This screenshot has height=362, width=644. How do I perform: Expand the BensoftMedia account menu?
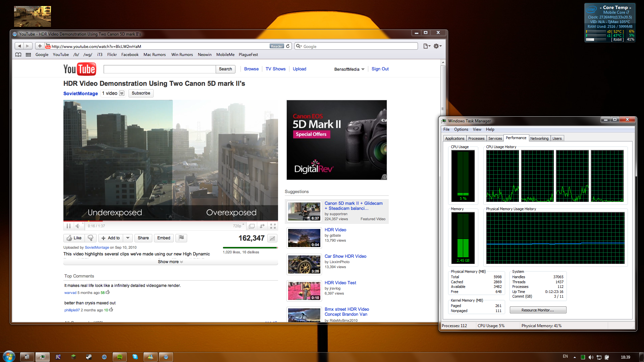coord(349,69)
